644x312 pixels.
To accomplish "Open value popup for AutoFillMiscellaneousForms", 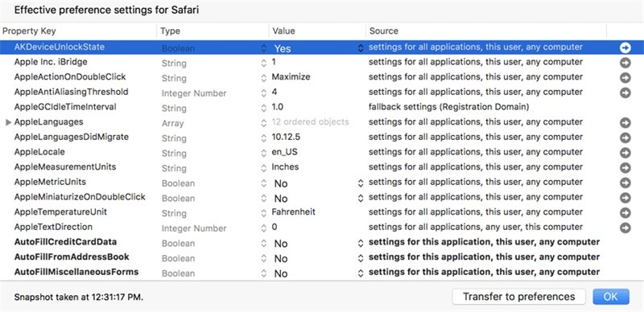I will click(x=361, y=273).
